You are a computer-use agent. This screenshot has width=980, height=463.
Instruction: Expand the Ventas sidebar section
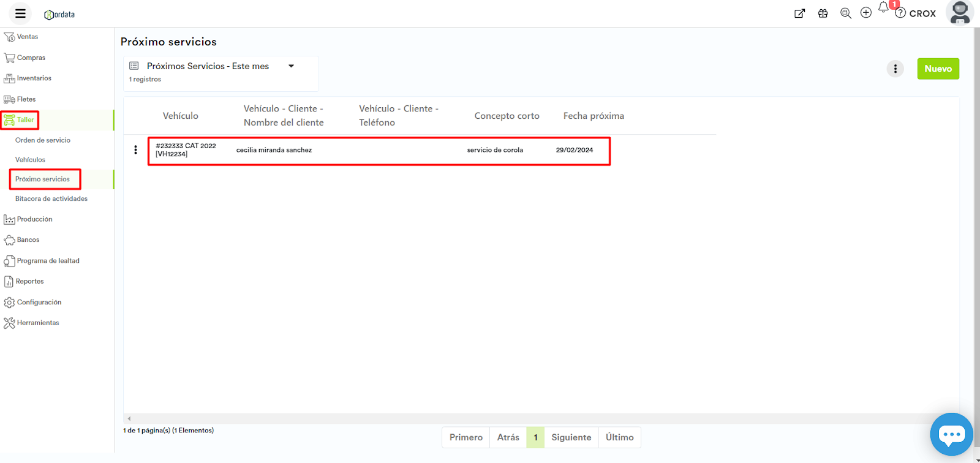pyautogui.click(x=27, y=37)
